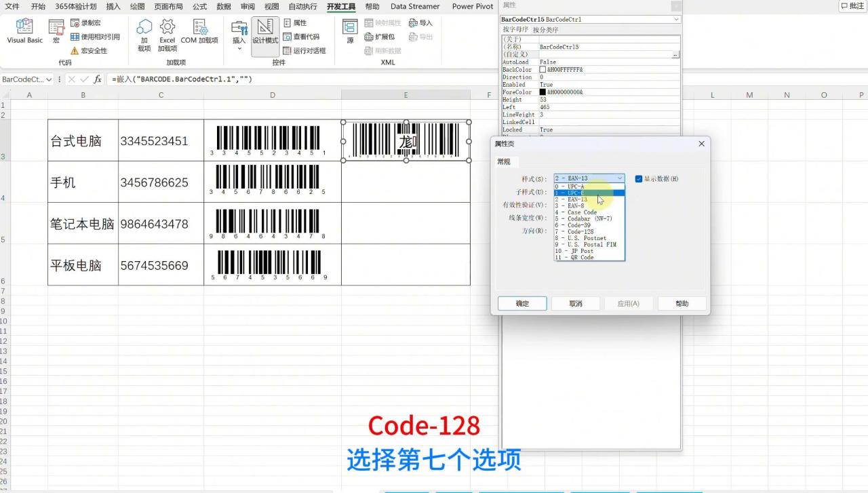Select 11 - QR Code option
This screenshot has height=493, width=868.
[x=589, y=258]
